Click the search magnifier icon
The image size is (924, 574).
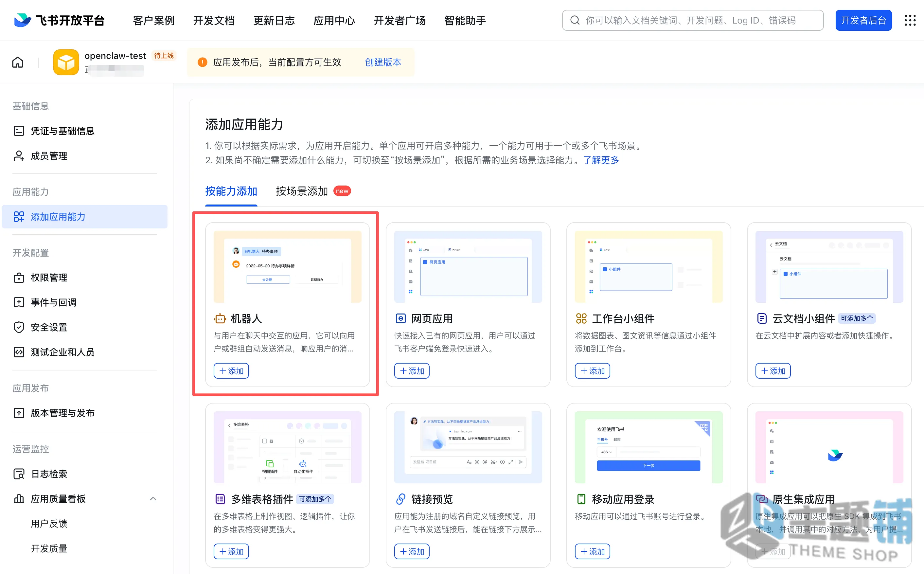pyautogui.click(x=575, y=20)
